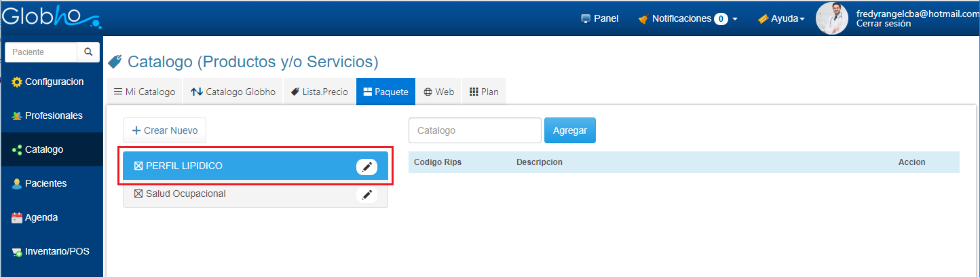Click pencil icon for Salud Ocupacional
The width and height of the screenshot is (980, 277).
click(366, 195)
